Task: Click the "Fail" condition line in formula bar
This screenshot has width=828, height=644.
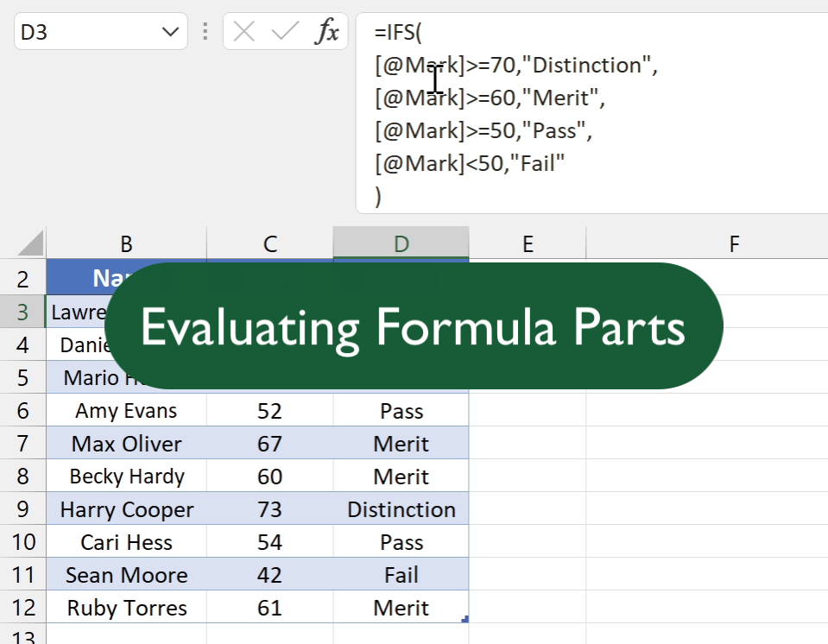Action: point(470,164)
